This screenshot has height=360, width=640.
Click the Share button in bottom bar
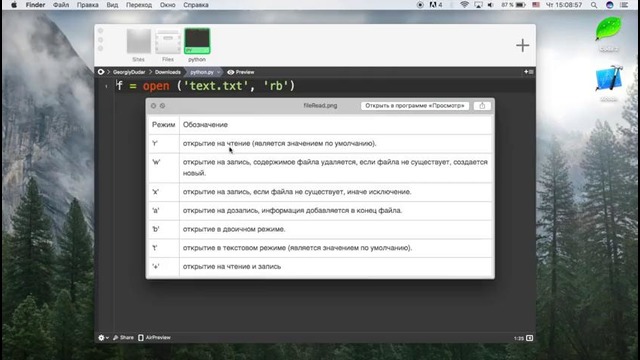pos(123,338)
